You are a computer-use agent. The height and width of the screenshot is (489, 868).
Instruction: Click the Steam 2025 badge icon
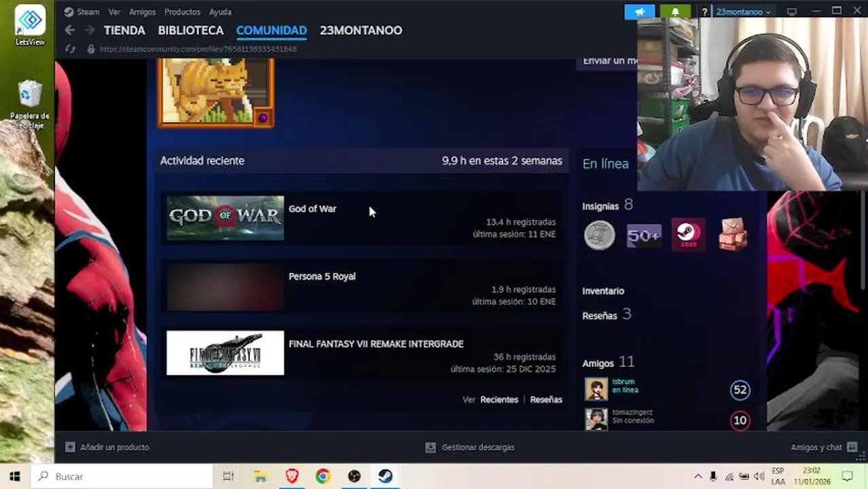[x=688, y=236]
